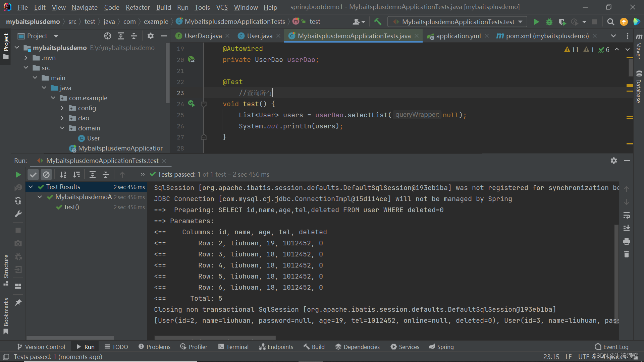This screenshot has width=644, height=362.
Task: Clear console with the trash icon
Action: pos(627,254)
